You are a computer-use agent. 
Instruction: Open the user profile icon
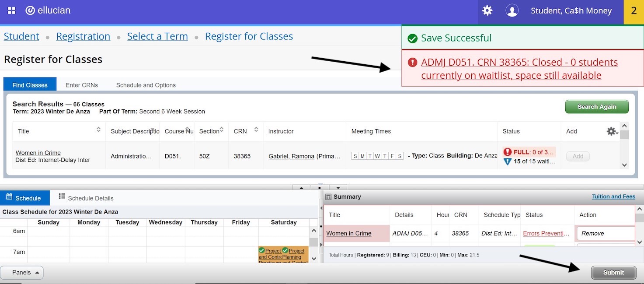[x=512, y=11]
